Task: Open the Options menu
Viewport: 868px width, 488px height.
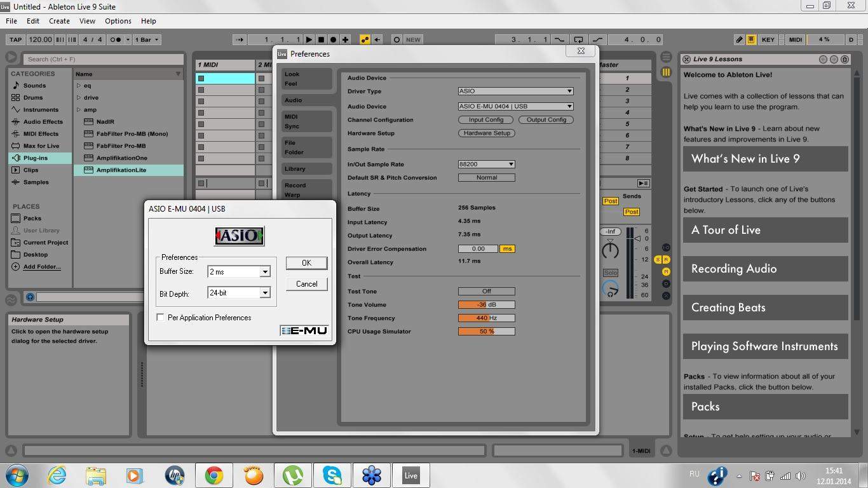Action: (118, 21)
